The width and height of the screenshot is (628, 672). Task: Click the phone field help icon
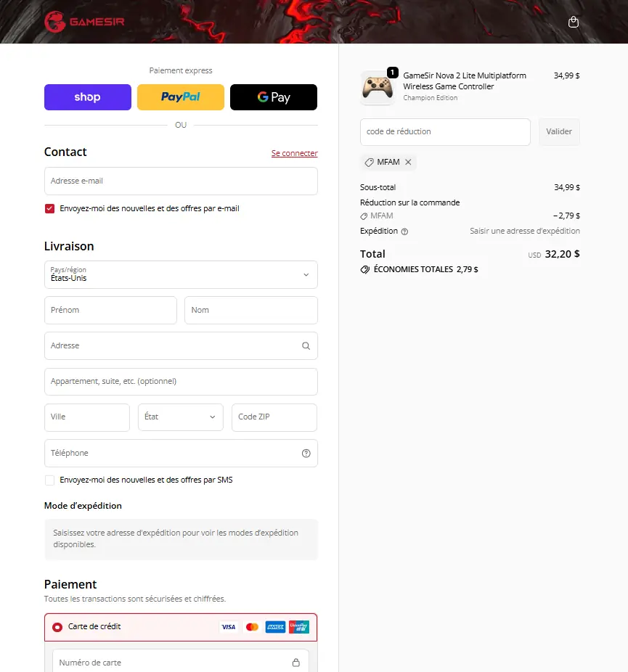306,454
